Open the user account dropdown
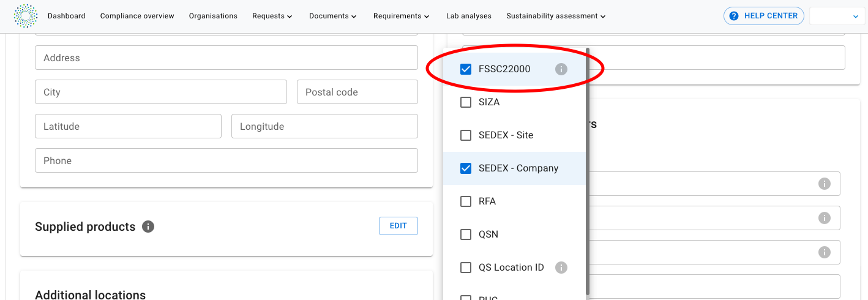This screenshot has width=868, height=300. click(x=837, y=17)
